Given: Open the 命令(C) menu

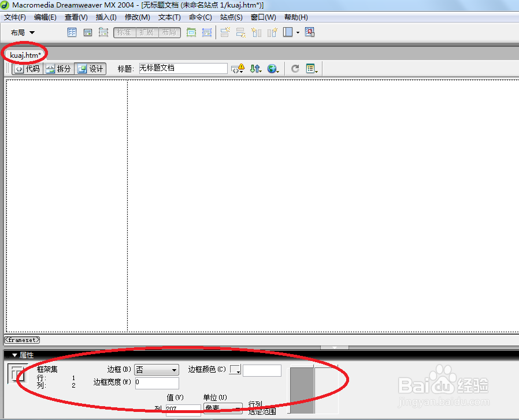Looking at the screenshot, I should [x=200, y=17].
